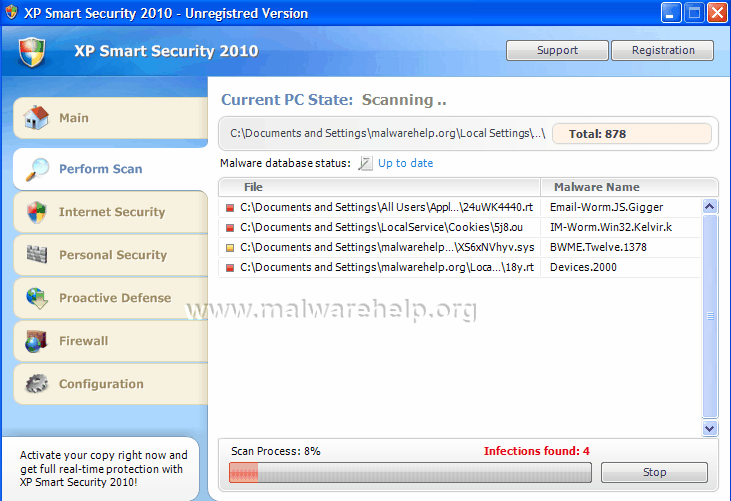Open the Internet Security section
The image size is (731, 501).
point(110,212)
